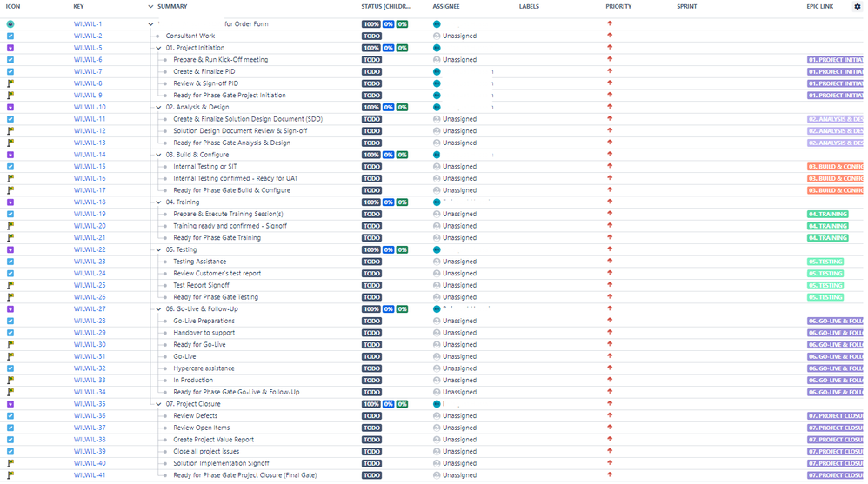Click the priority arrow for Go-Live Preparations
Viewport: 868px width, 484px height.
click(610, 321)
